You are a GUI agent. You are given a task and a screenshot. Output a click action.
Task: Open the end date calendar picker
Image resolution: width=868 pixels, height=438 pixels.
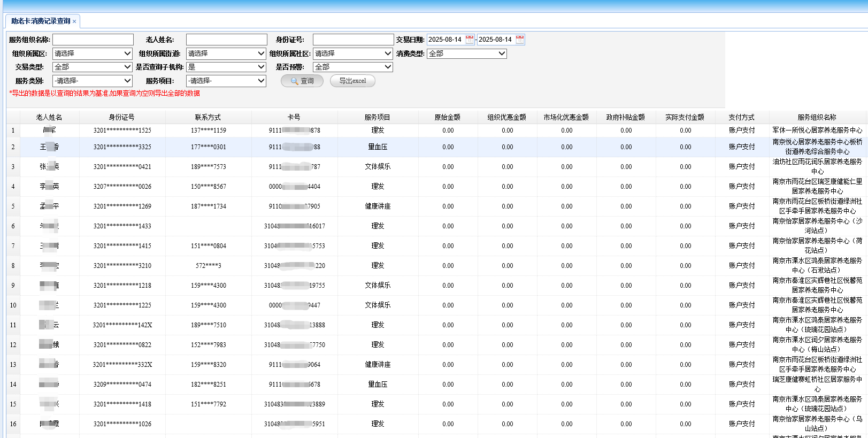[520, 40]
